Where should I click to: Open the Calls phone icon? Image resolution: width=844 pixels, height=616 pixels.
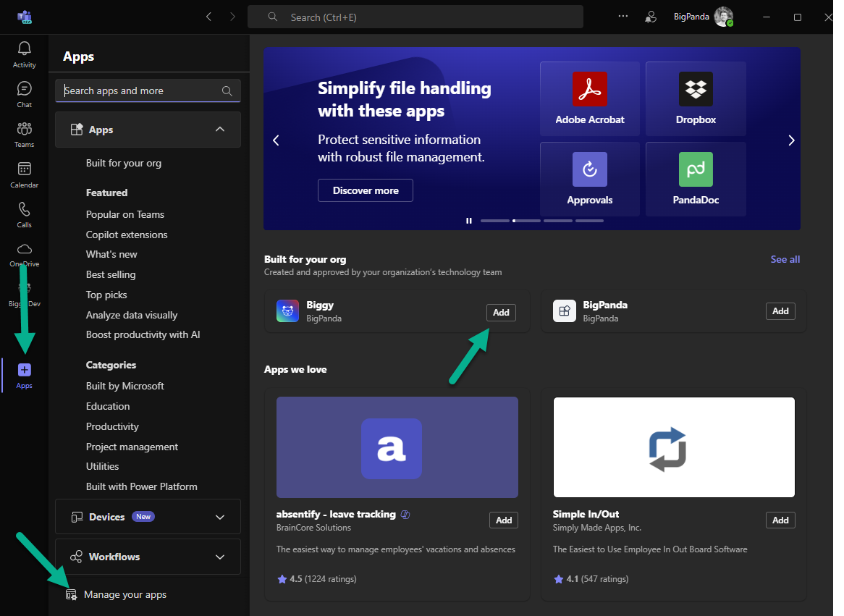point(24,214)
